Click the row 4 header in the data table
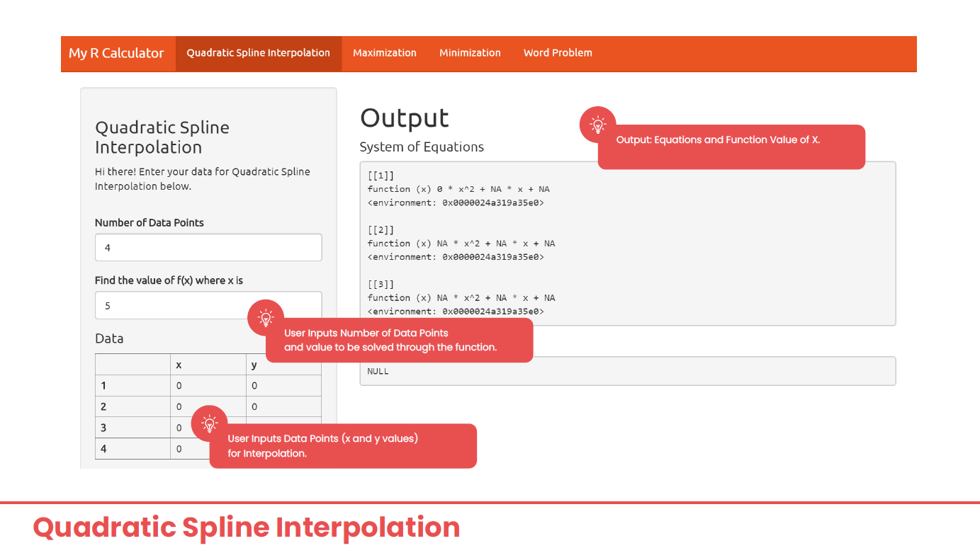The width and height of the screenshot is (980, 553). [x=133, y=449]
